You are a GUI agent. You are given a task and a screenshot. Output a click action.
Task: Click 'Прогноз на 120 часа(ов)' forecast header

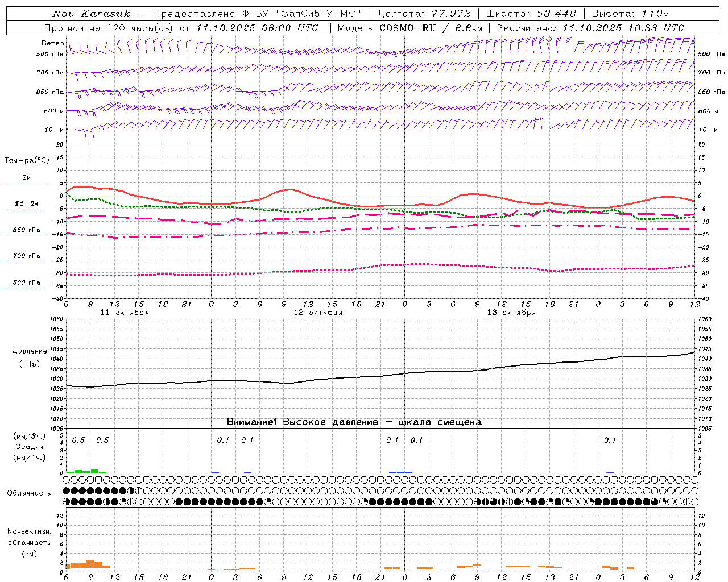point(109,28)
